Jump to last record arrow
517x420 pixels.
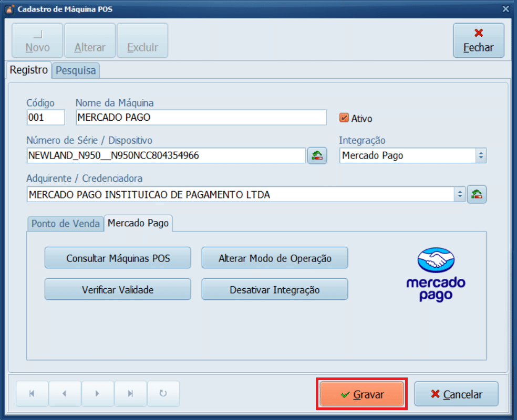130,394
